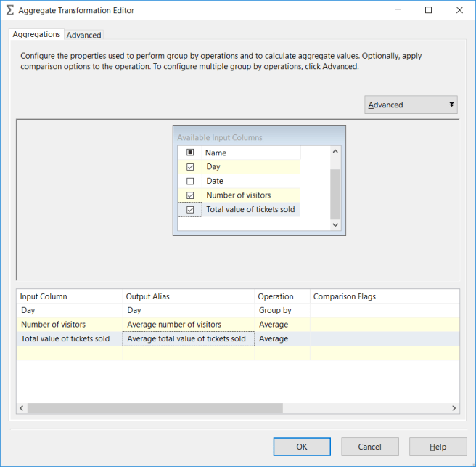The image size is (476, 467).
Task: Click the Name column header
Action: click(251, 153)
